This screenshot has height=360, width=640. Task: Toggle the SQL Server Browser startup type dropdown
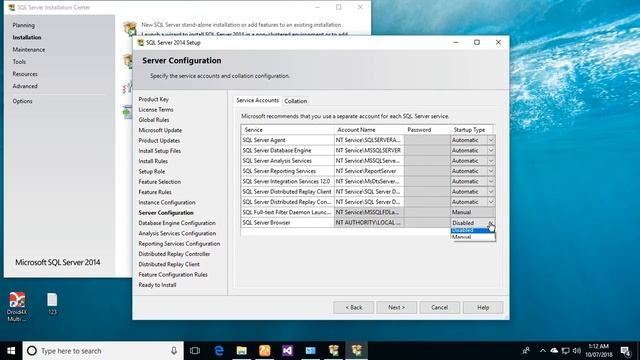click(x=491, y=223)
